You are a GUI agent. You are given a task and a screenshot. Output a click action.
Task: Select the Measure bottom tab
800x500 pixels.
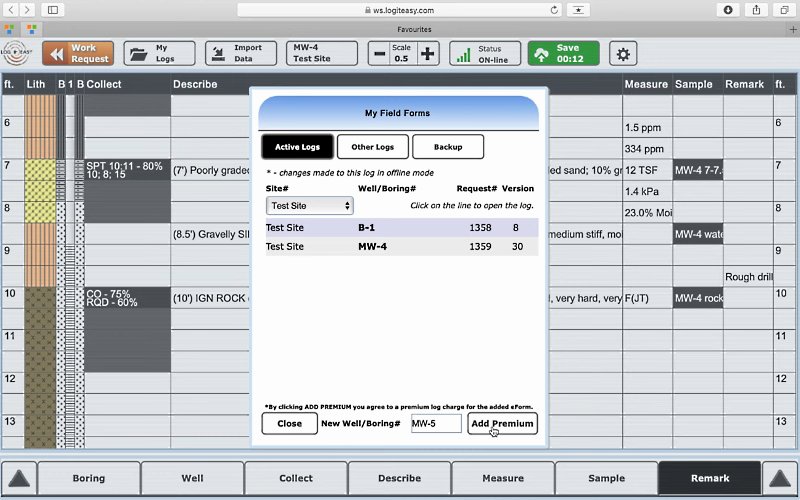pos(503,478)
